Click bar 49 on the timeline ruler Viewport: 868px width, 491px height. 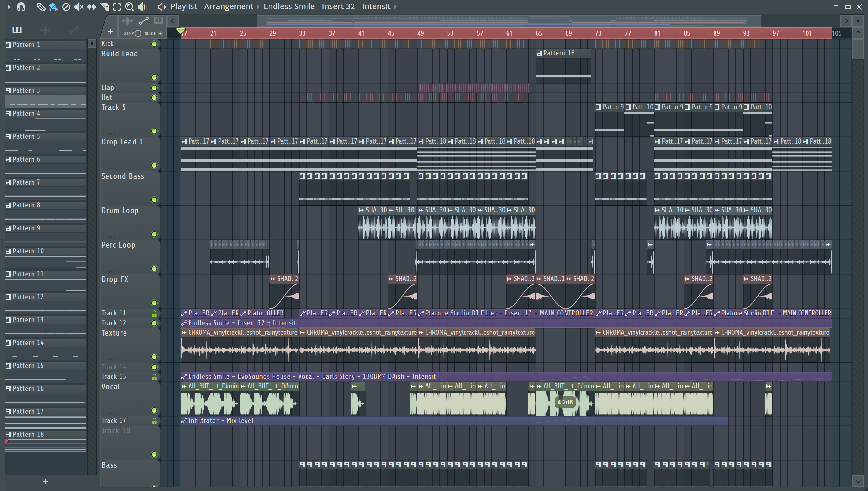(x=420, y=33)
